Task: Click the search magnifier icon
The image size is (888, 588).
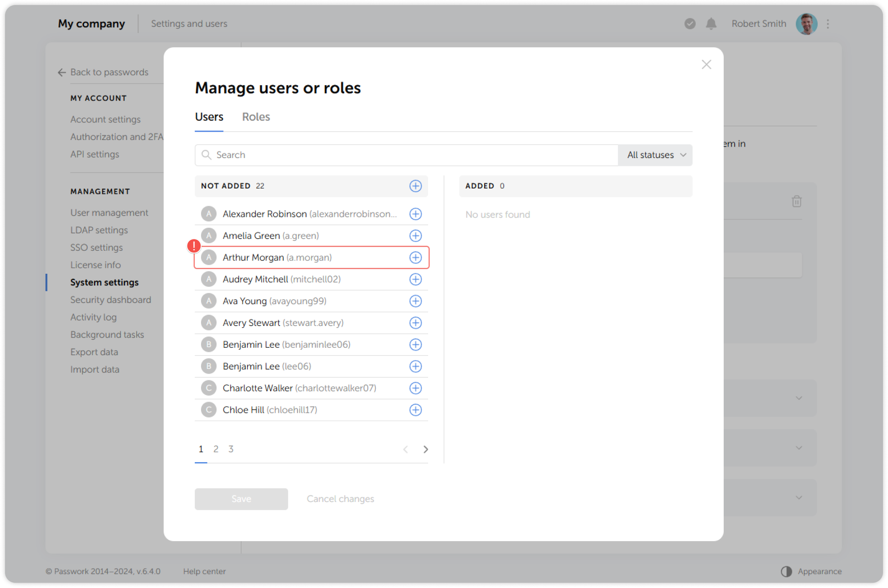Action: click(x=207, y=155)
